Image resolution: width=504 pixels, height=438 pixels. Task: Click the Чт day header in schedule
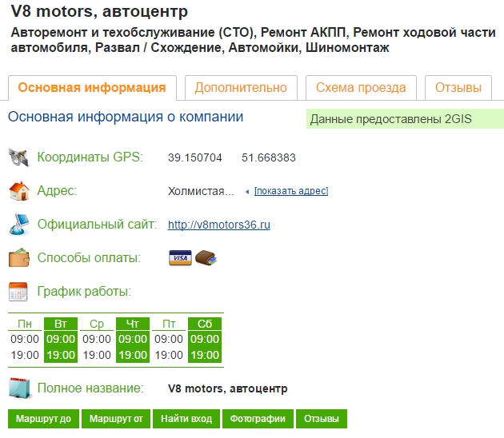[x=133, y=324]
